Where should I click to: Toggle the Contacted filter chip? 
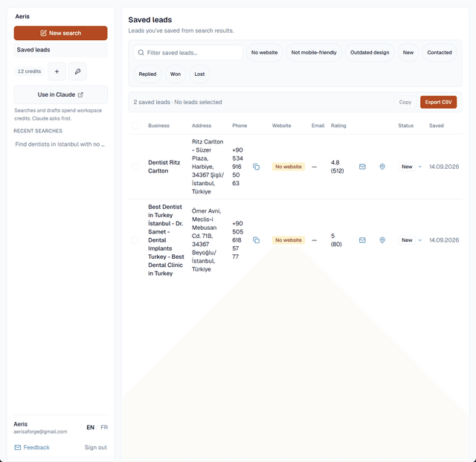coord(440,53)
